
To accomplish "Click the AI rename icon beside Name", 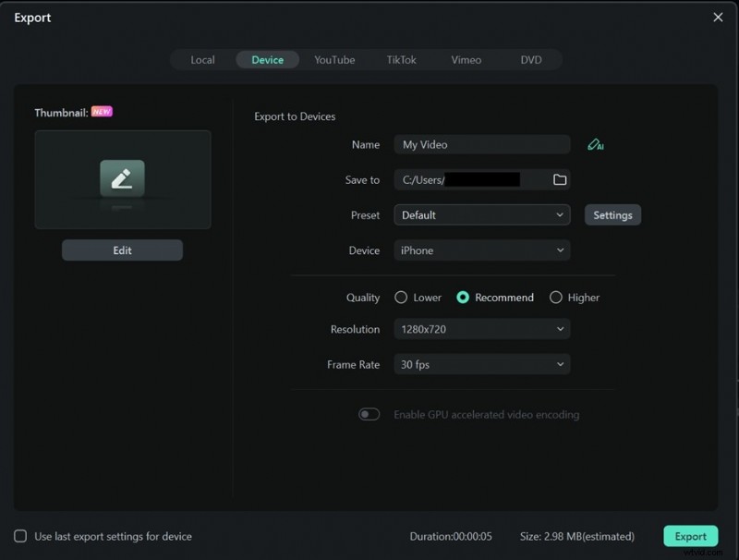I will point(595,145).
